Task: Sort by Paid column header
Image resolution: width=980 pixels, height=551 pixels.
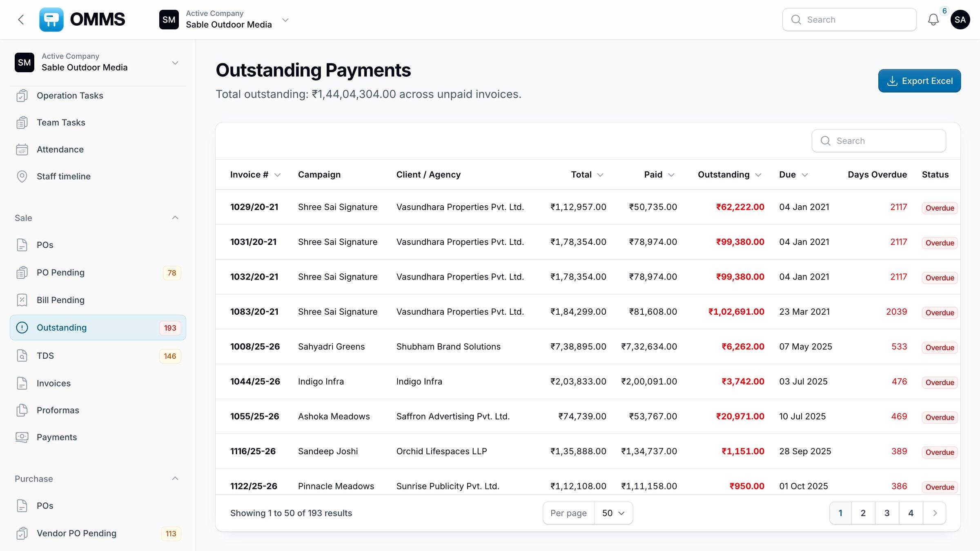Action: click(659, 175)
